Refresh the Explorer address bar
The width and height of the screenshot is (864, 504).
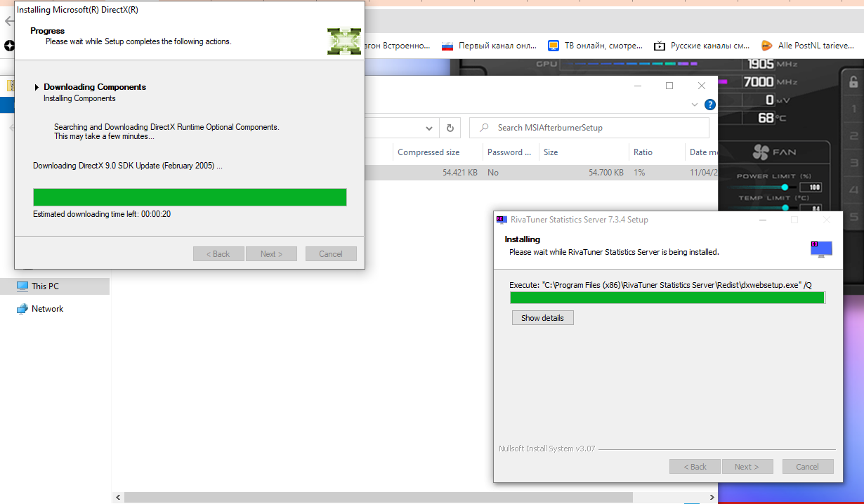click(x=450, y=128)
